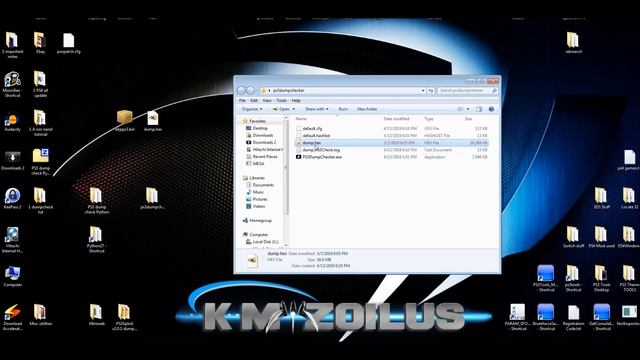This screenshot has height=360, width=640.
Task: Refresh the ps3dumpchecker folder address bar
Action: 431,90
